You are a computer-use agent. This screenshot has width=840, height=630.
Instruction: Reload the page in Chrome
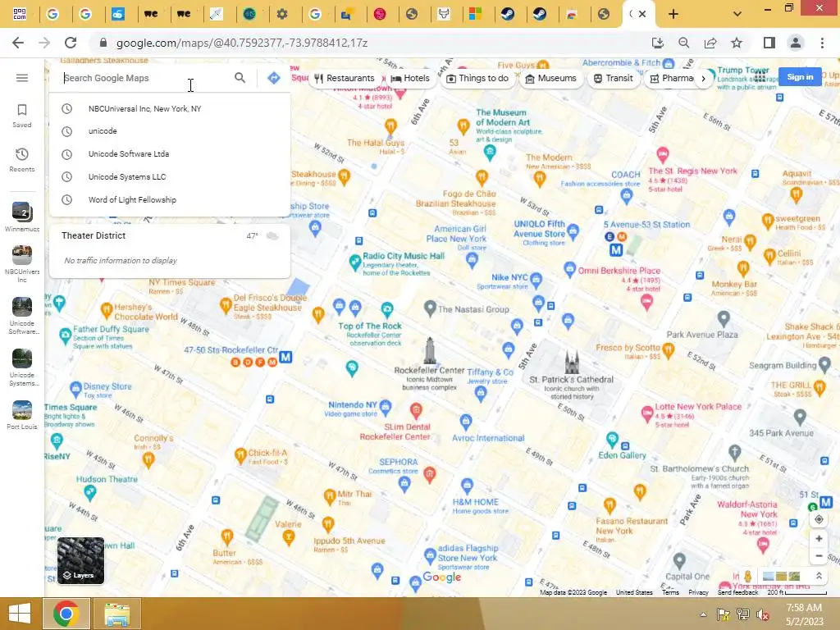coord(71,43)
